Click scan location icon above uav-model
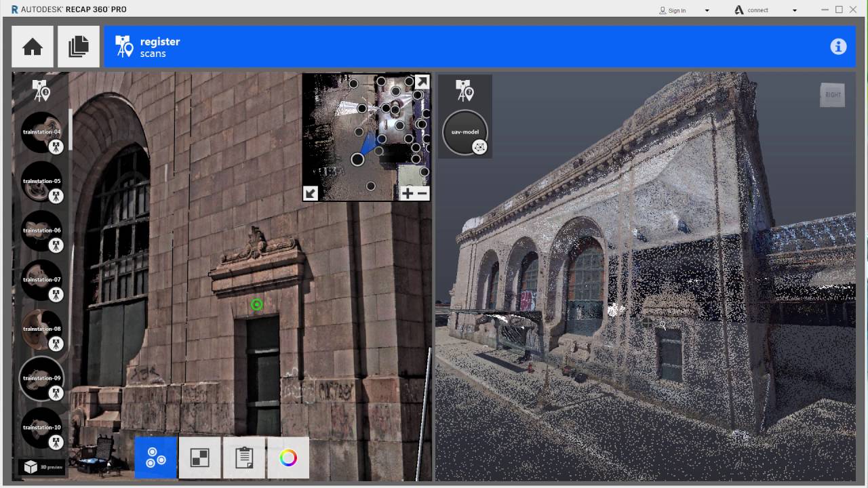The image size is (868, 488). (x=465, y=90)
